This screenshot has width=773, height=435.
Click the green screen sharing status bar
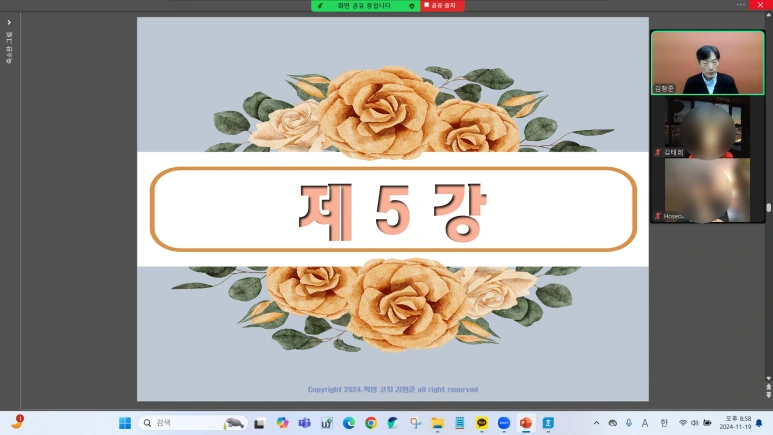click(x=365, y=5)
